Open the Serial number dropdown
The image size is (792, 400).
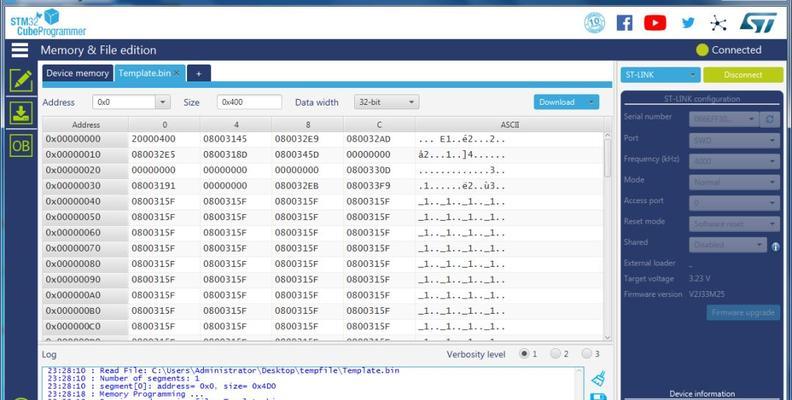click(724, 119)
